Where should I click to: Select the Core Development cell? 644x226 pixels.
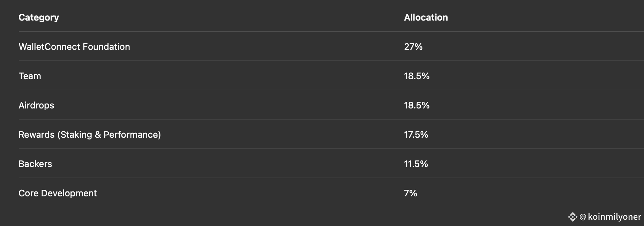[x=58, y=193]
